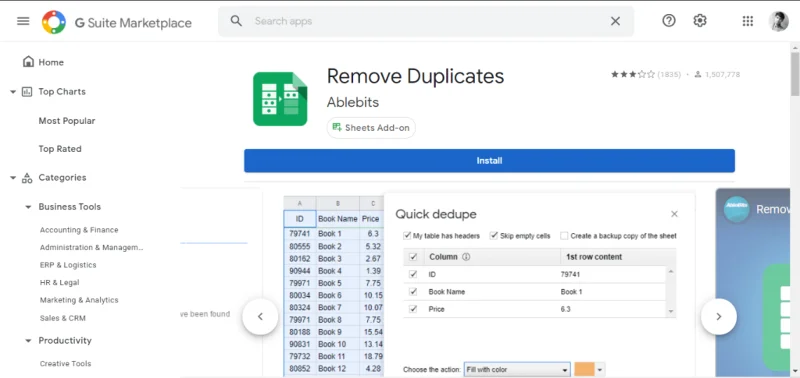This screenshot has width=800, height=378.
Task: Click the Remove Duplicates title
Action: 415,77
